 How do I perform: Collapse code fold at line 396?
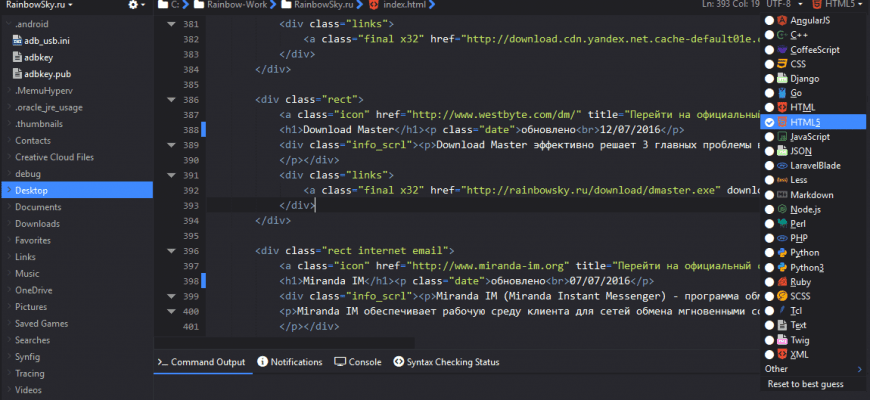point(171,251)
